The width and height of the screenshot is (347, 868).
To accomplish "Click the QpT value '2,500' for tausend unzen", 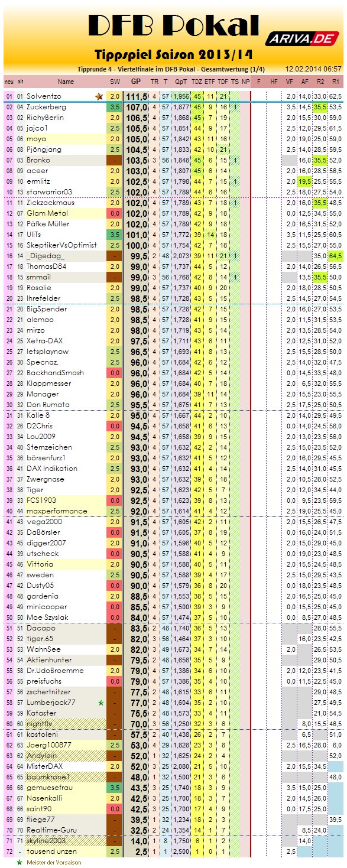I will 181,851.
